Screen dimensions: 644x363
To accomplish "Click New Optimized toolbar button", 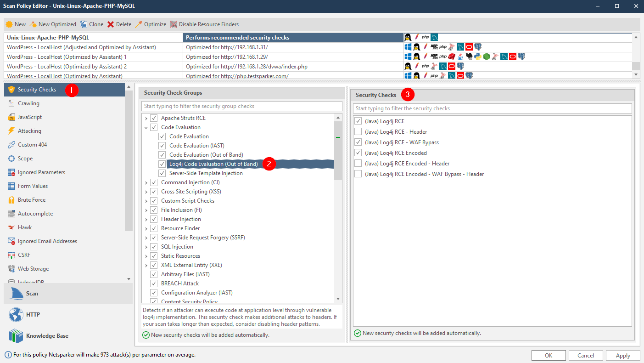I will (x=53, y=24).
